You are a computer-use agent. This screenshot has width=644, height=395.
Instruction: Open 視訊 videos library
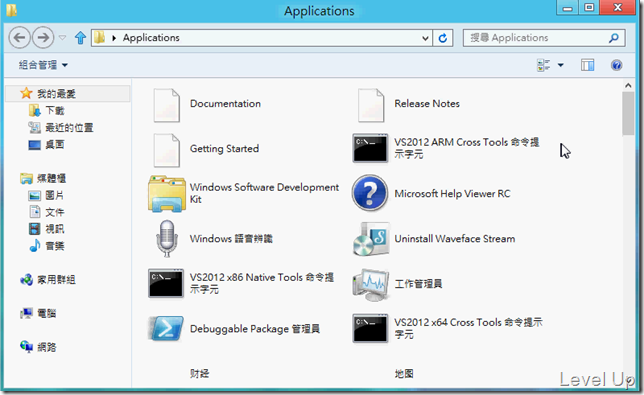click(46, 229)
